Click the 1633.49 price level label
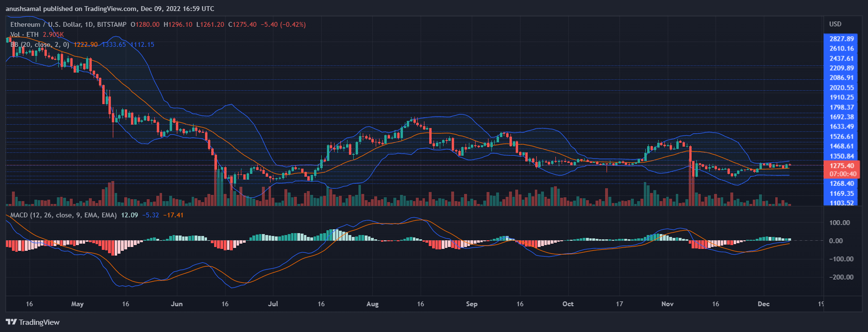Screen dimensions: 868x332 (x=841, y=127)
